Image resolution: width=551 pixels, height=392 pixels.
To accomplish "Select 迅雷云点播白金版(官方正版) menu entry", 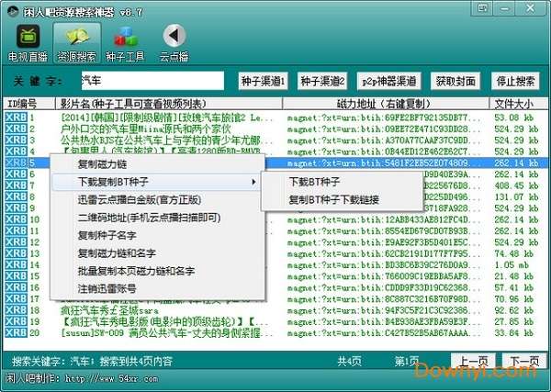I will click(158, 200).
